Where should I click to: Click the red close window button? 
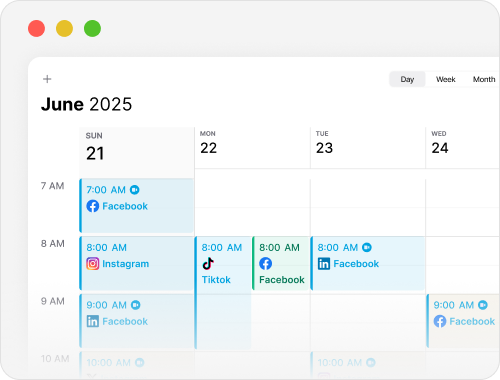click(36, 28)
